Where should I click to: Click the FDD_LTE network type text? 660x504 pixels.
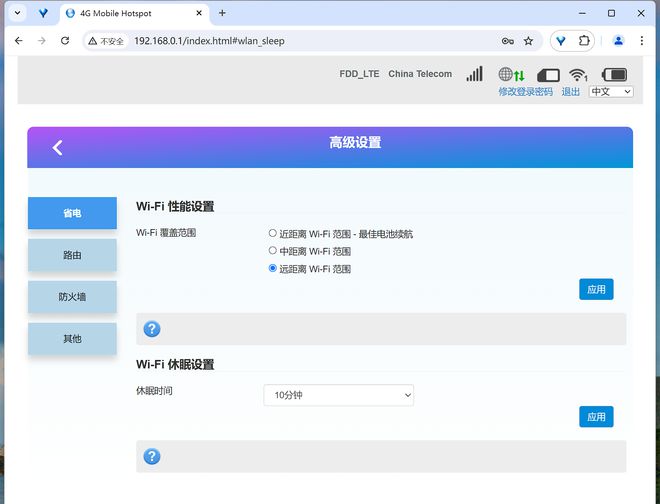click(359, 74)
